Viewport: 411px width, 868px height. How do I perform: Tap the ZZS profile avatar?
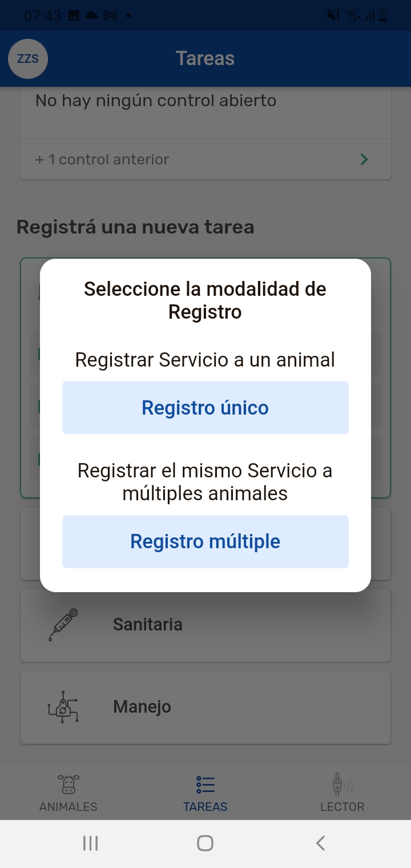[x=27, y=59]
